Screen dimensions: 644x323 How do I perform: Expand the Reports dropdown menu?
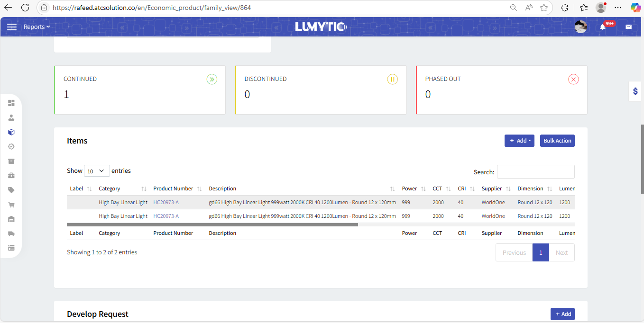pos(37,27)
